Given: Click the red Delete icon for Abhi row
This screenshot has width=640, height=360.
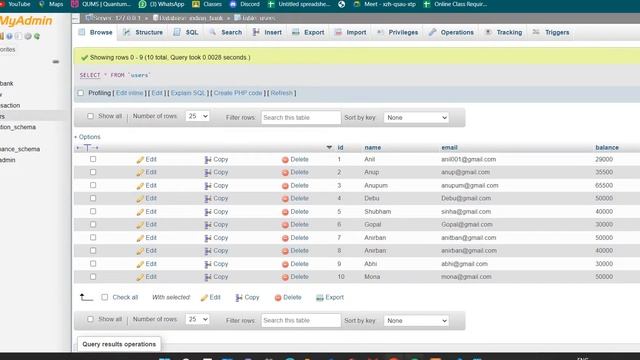Looking at the screenshot, I should tap(285, 264).
